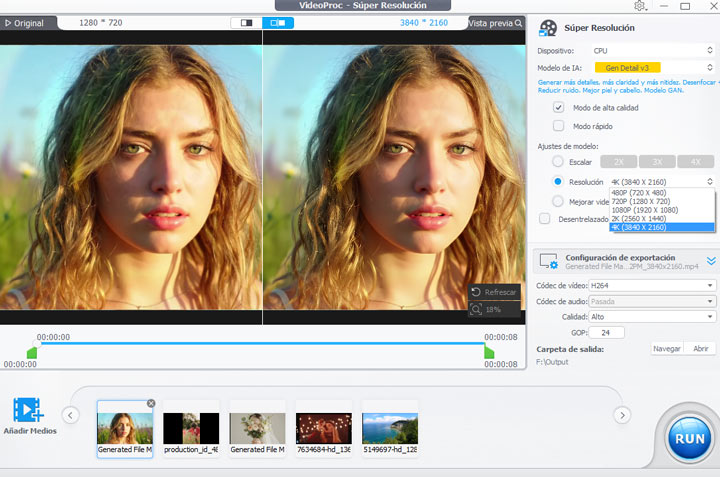The width and height of the screenshot is (720, 477).
Task: Open the settings gear in title bar
Action: (x=640, y=6)
